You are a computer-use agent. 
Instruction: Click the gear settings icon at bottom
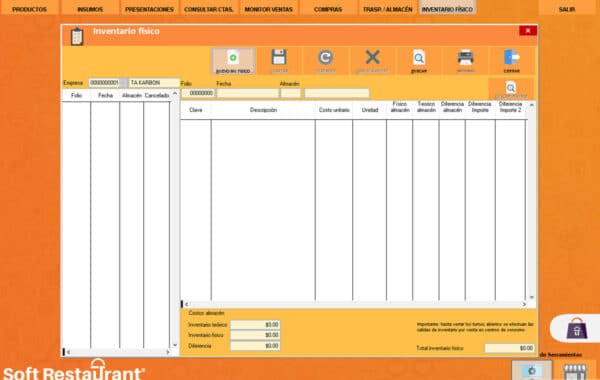coord(532,371)
